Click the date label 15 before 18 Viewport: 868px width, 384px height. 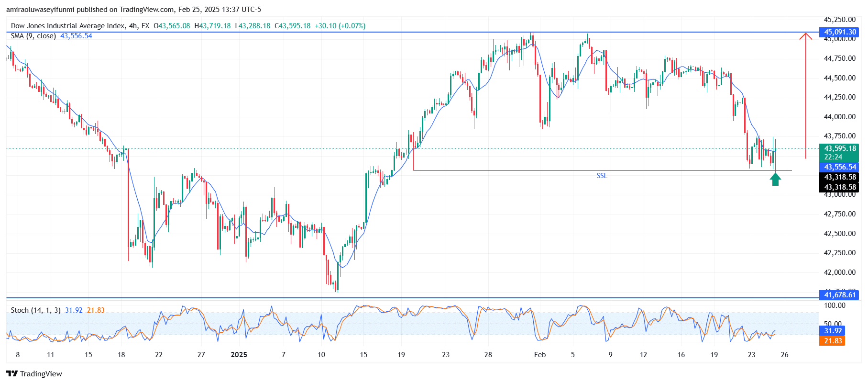88,355
